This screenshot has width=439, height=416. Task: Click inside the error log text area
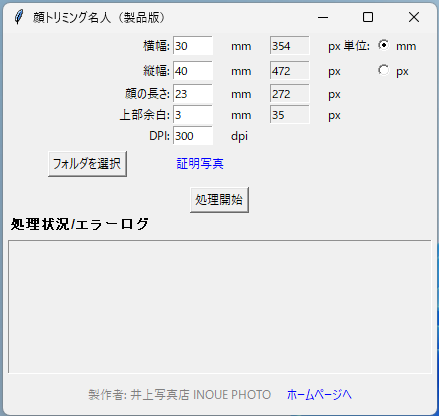click(219, 307)
